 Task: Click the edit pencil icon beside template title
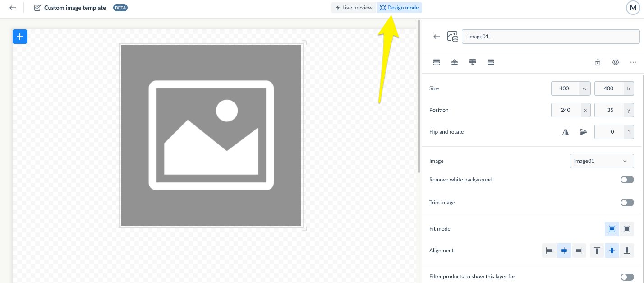pyautogui.click(x=37, y=8)
